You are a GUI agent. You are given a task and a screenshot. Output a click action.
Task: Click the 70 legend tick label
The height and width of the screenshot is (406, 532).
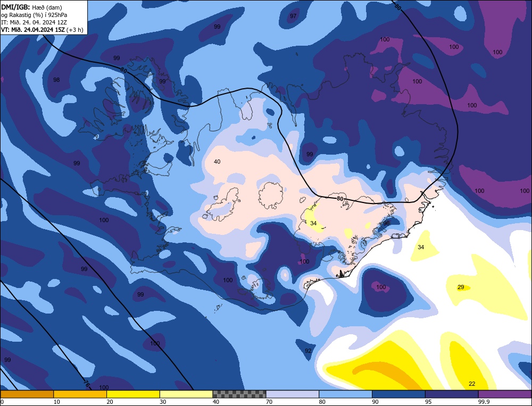[269, 402]
